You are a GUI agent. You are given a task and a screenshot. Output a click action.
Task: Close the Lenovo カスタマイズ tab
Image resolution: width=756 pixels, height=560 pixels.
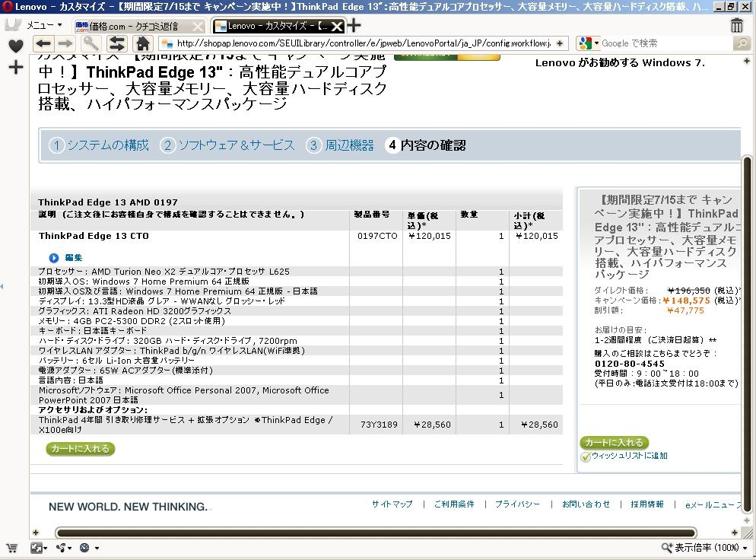(x=337, y=27)
